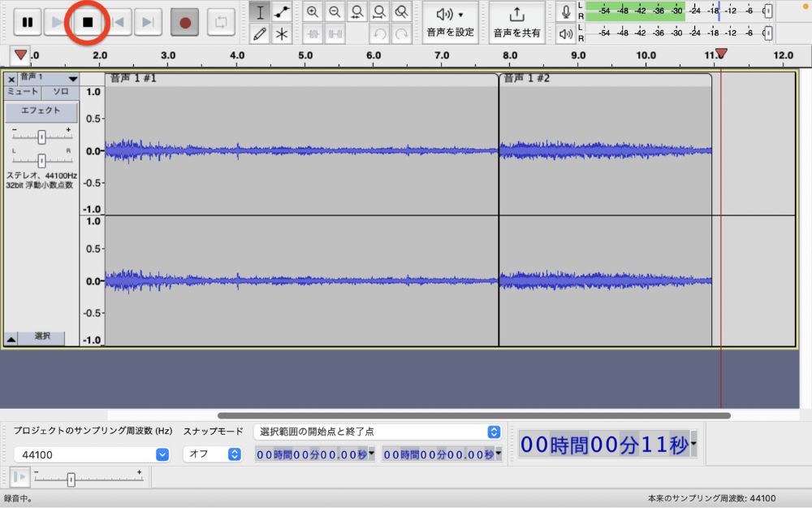Click the track pan slider
The width and height of the screenshot is (812, 508).
click(41, 161)
